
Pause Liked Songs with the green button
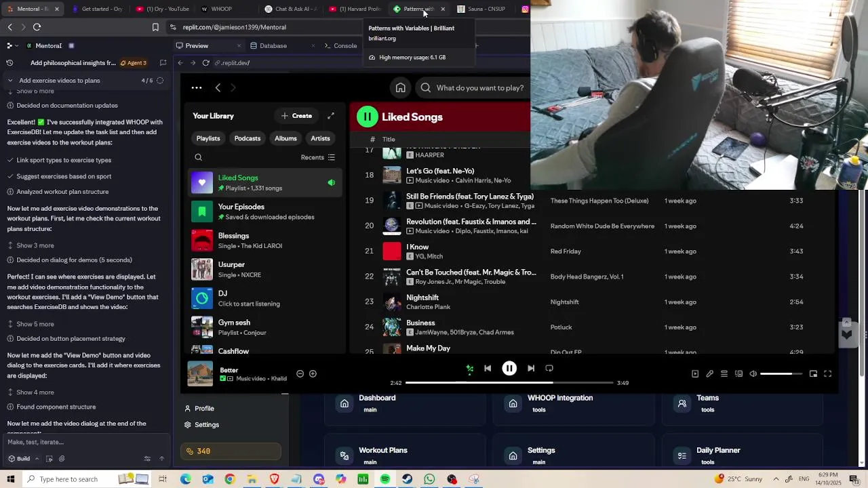pos(367,117)
